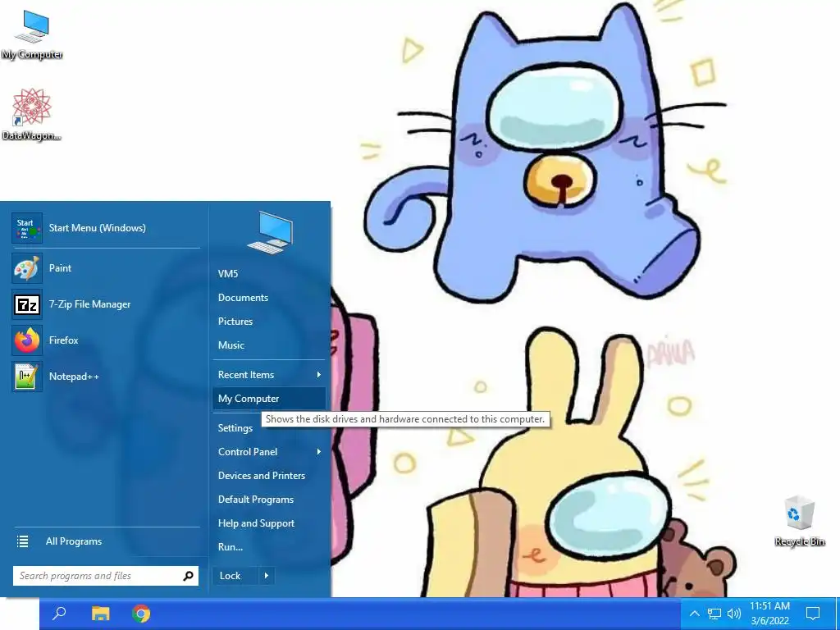
Task: Click the magnifier icon in the search box
Action: point(188,576)
